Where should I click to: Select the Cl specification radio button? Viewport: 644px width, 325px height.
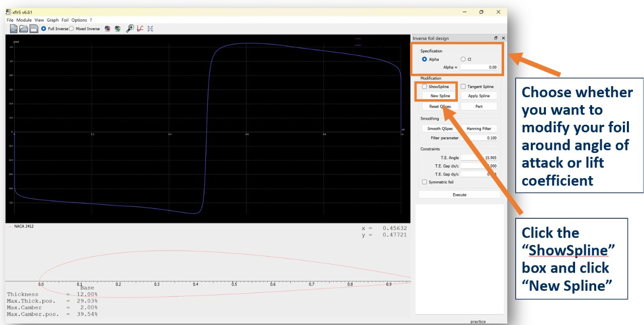[x=463, y=59]
